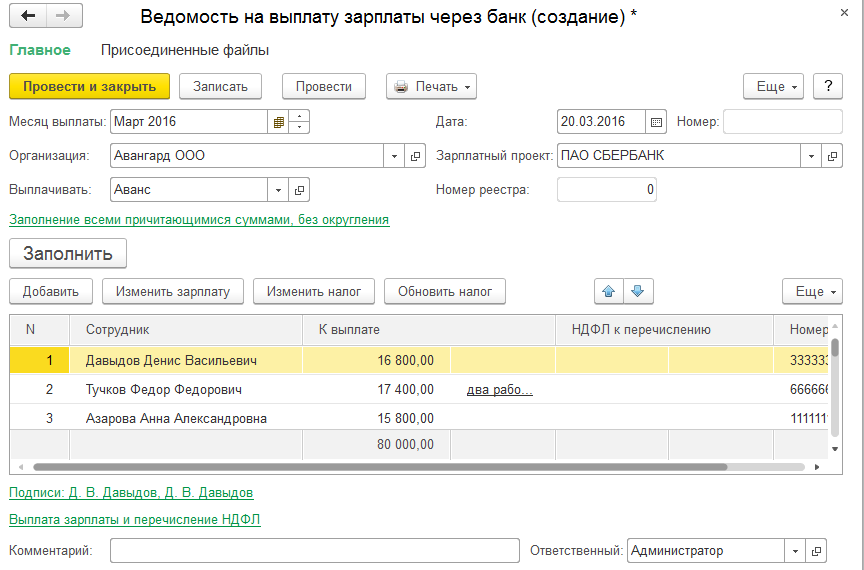Switch to Присоединенные файлы tab
Viewport: 864px width, 570px height.
185,50
